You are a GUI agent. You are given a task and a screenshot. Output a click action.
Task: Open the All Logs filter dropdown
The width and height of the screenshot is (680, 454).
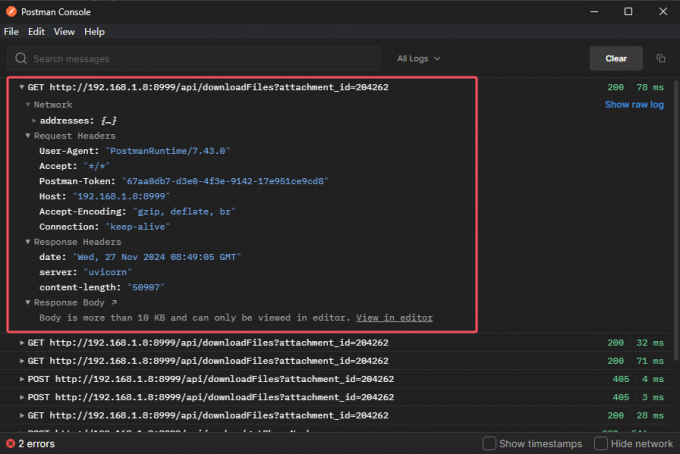[x=418, y=59]
